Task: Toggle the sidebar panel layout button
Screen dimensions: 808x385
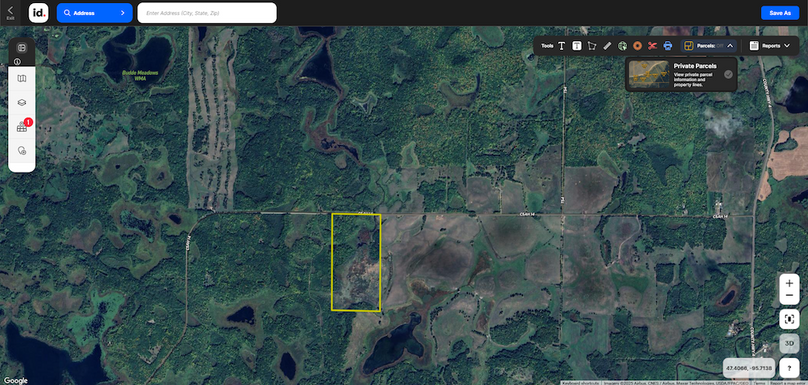Action: pyautogui.click(x=22, y=48)
